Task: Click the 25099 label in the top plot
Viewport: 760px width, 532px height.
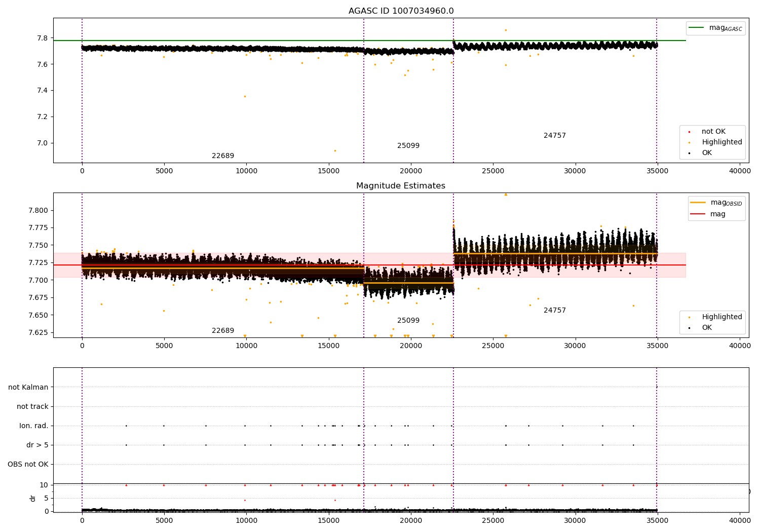Action: 408,146
